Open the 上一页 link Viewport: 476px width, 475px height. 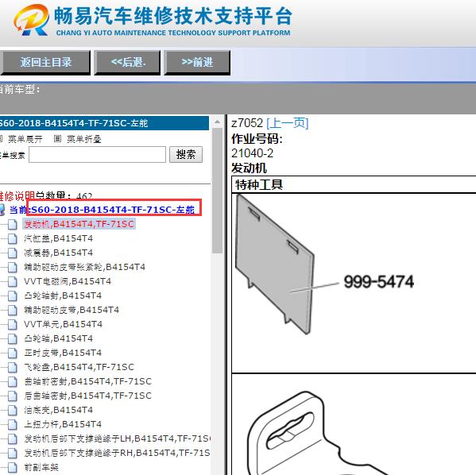tap(287, 123)
